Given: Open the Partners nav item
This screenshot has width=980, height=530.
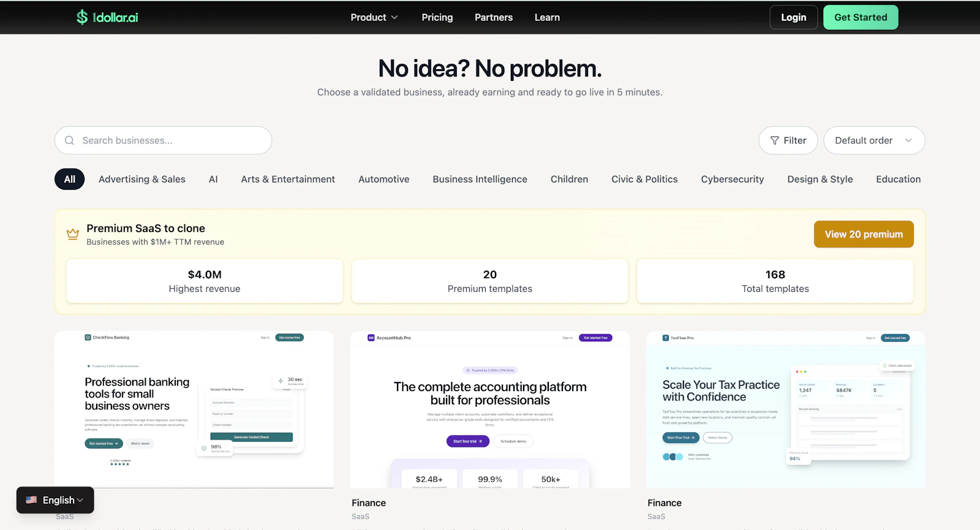Looking at the screenshot, I should pyautogui.click(x=494, y=17).
